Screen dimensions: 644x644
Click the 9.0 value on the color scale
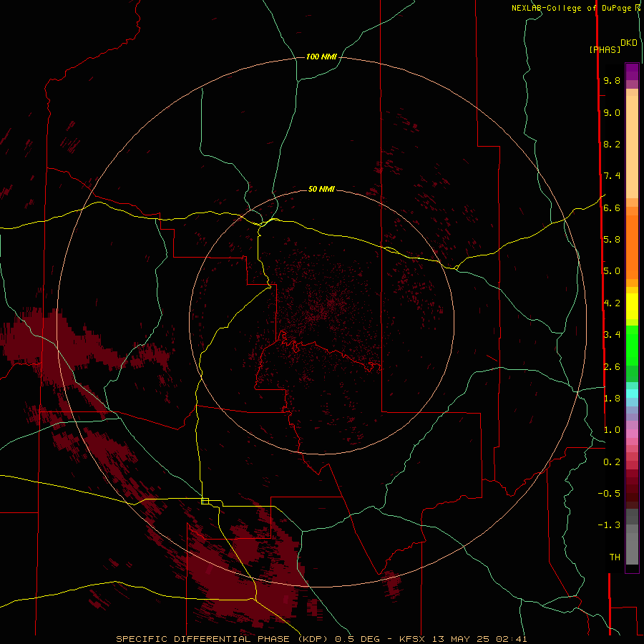pyautogui.click(x=612, y=112)
